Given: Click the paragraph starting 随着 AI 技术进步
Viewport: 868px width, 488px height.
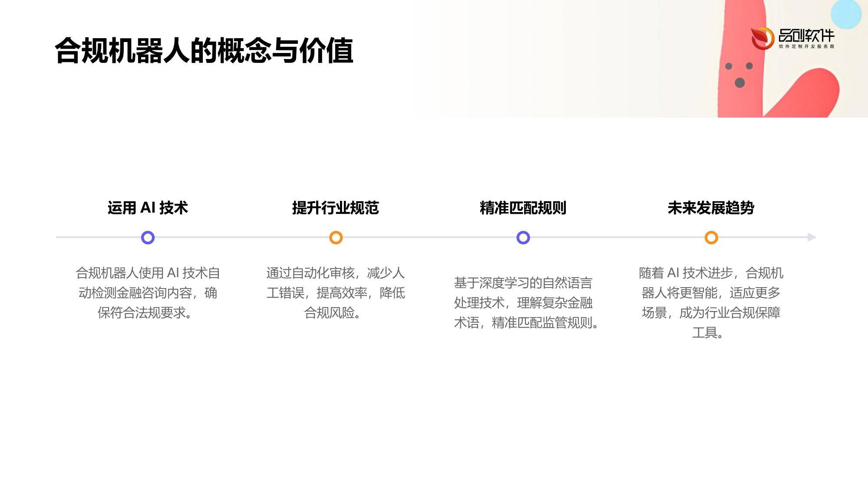Looking at the screenshot, I should 711,303.
